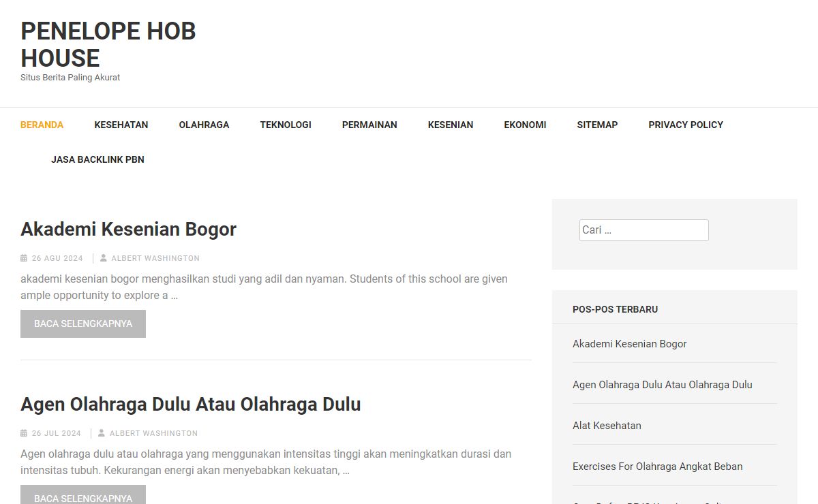The height and width of the screenshot is (504, 818).
Task: Open Akademi Kesenian Bogor in Pos-Pos Terbaru
Action: pos(629,344)
